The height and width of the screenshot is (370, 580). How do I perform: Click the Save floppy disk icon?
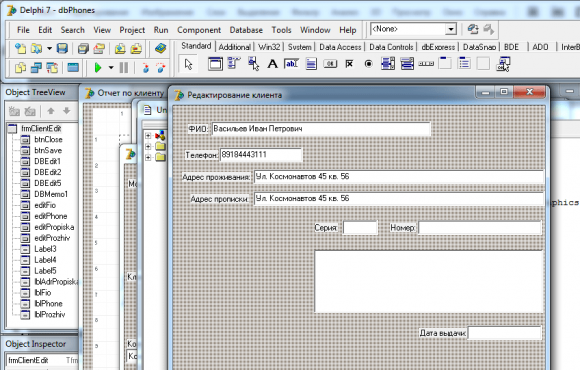pos(62,48)
